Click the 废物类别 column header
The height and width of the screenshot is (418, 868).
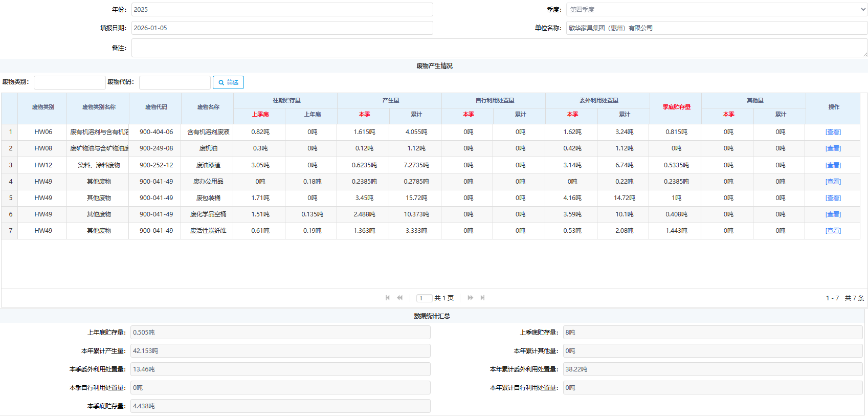pos(43,107)
